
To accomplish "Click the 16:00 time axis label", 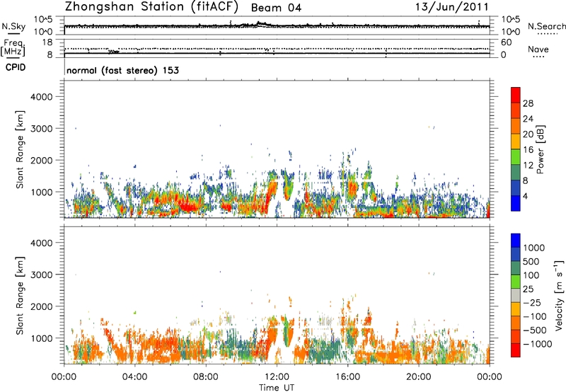I will pos(347,377).
